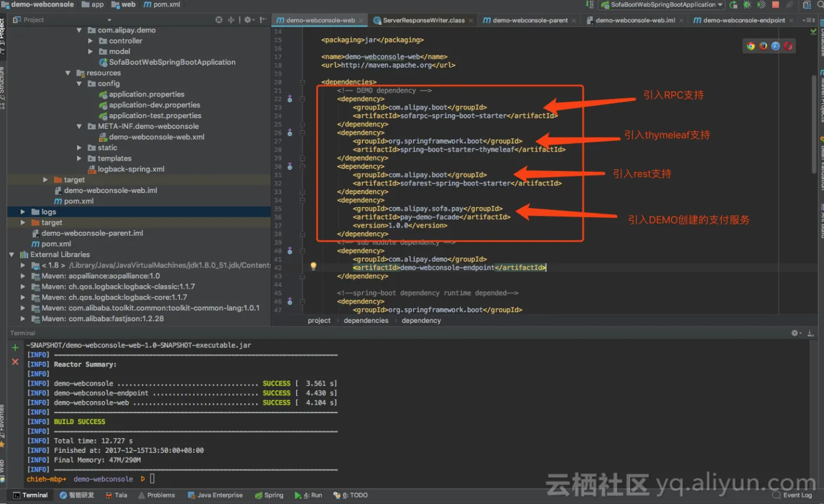824x504 pixels.
Task: Hide the Project panel with pin icon
Action: tap(263, 20)
